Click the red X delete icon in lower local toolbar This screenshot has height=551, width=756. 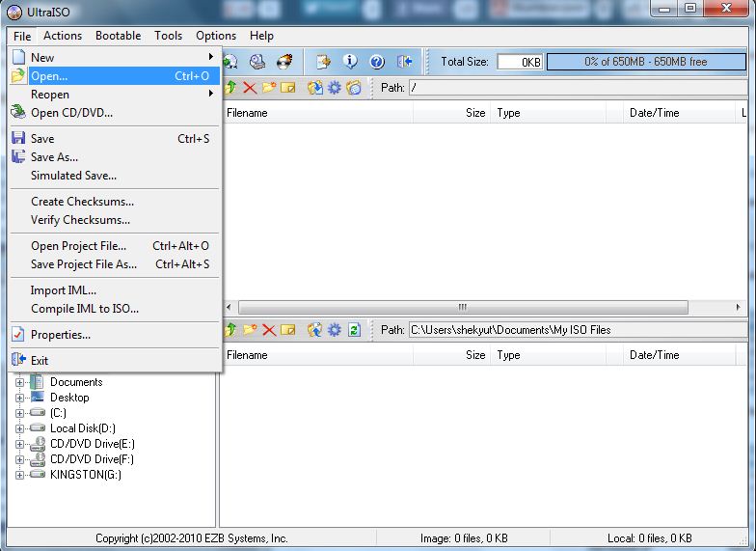269,330
